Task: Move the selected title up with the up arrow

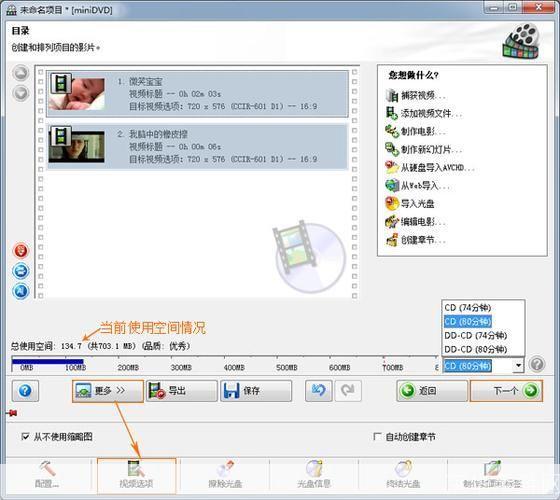Action: tap(21, 72)
